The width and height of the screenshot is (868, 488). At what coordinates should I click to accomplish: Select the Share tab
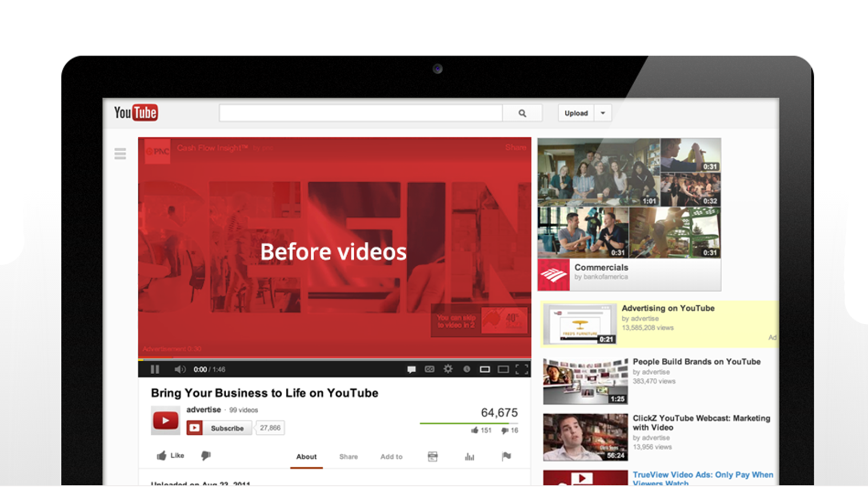tap(348, 457)
